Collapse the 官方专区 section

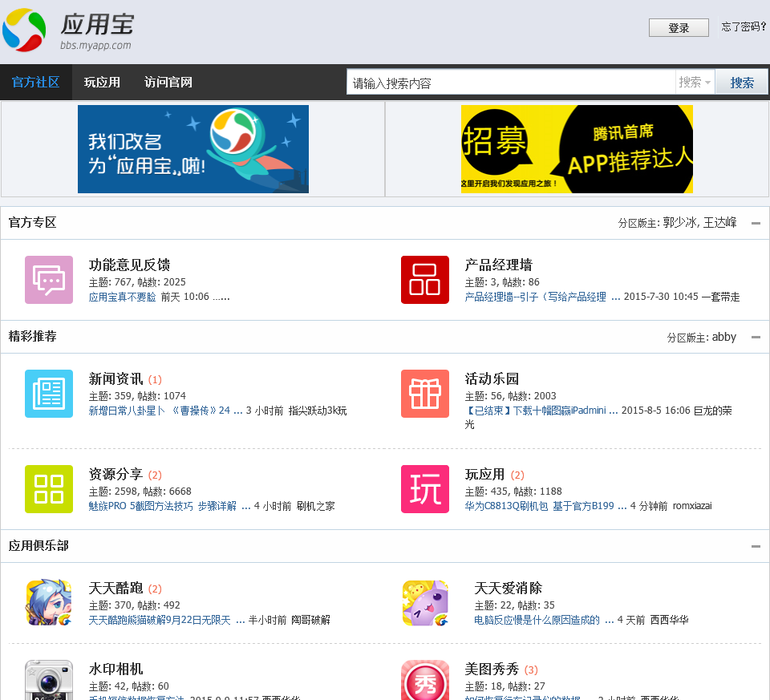click(x=756, y=224)
